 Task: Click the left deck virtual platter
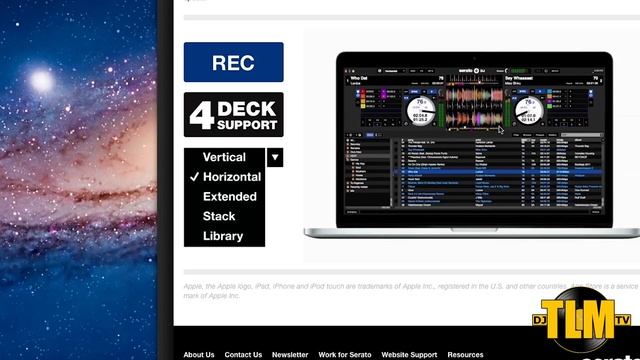(421, 111)
